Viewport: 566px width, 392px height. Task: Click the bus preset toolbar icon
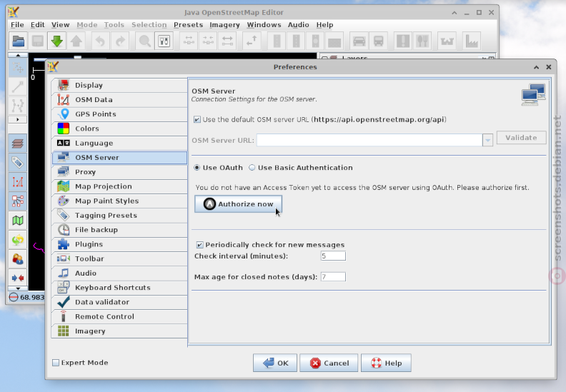pos(378,41)
